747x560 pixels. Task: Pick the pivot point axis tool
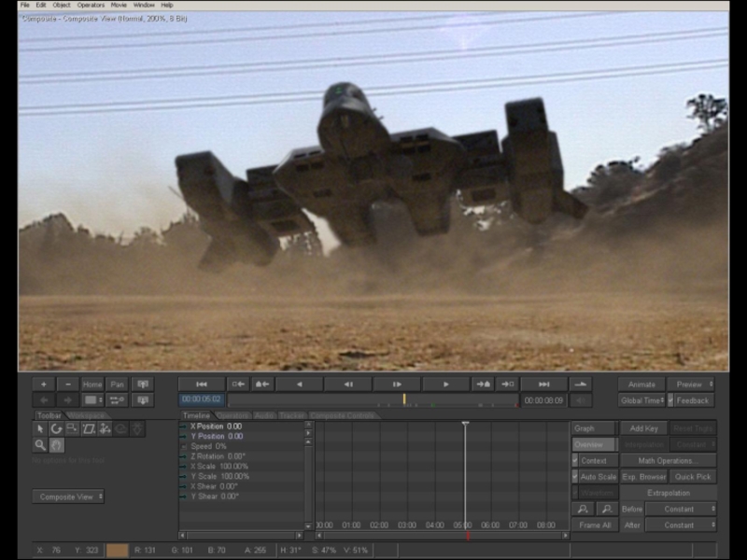105,429
